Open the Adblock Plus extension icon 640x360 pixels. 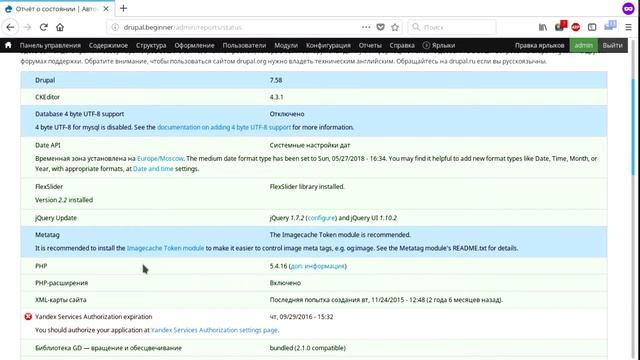click(x=576, y=27)
